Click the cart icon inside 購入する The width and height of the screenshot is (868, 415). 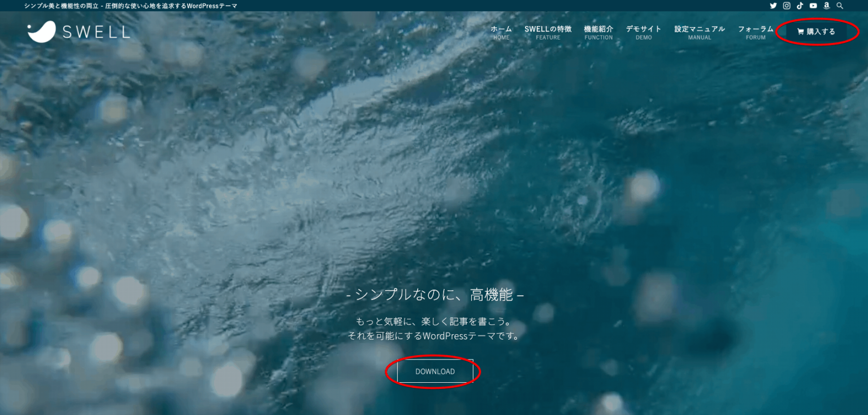800,32
